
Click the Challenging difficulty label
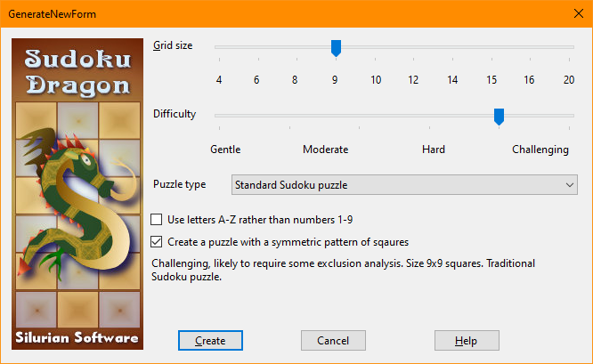click(540, 150)
